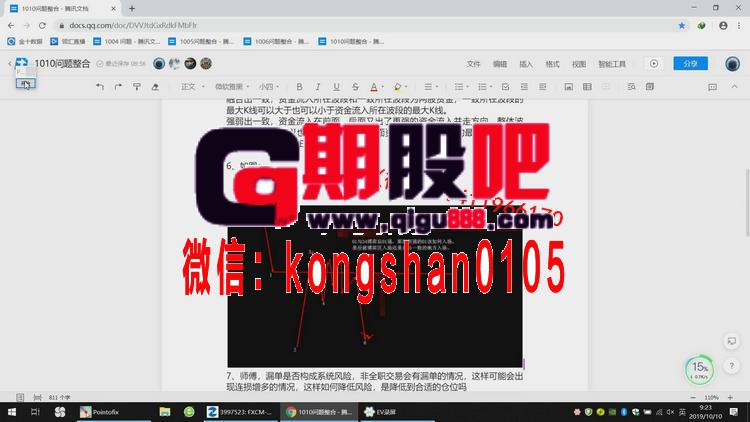
Task: Open the 格式 menu
Action: coord(552,64)
